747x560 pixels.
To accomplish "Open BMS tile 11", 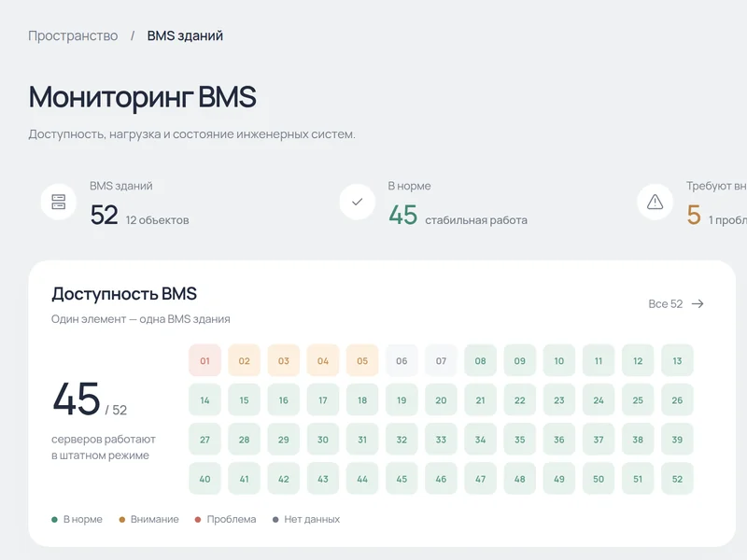I will click(599, 360).
